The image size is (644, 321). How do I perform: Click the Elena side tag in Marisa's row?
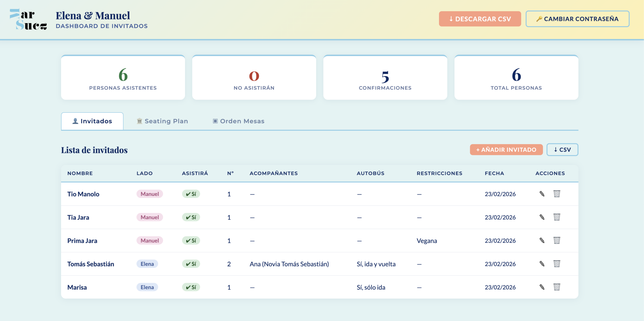click(x=147, y=287)
